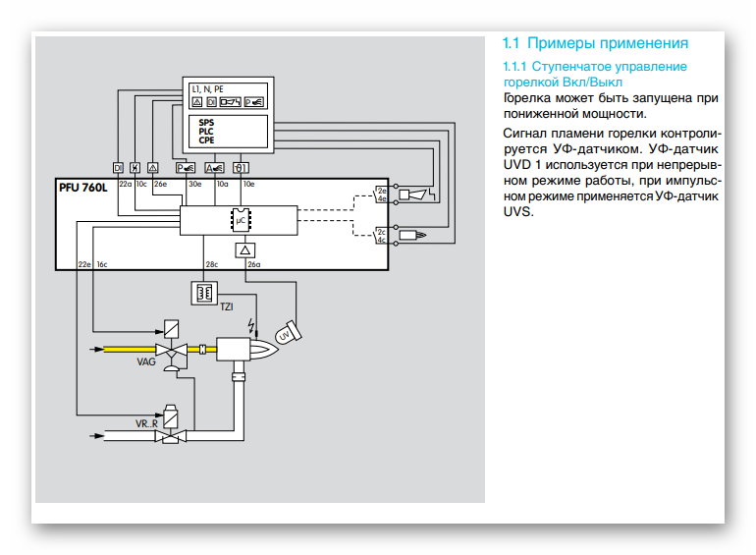Click the warning triangle box above terminal 26e
756x555 pixels.
point(153,167)
